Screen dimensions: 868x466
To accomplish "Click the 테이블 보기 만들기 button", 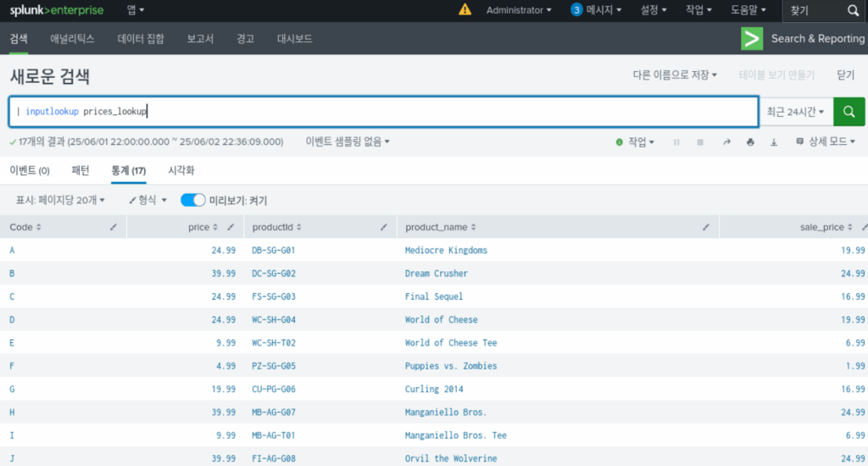I will 776,75.
